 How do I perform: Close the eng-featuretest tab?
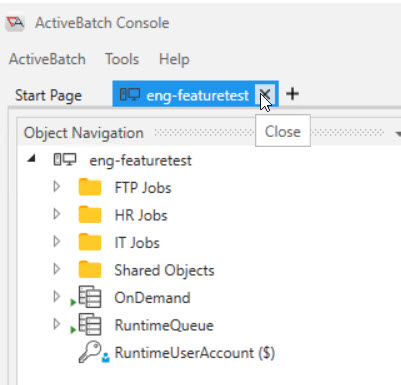point(265,94)
